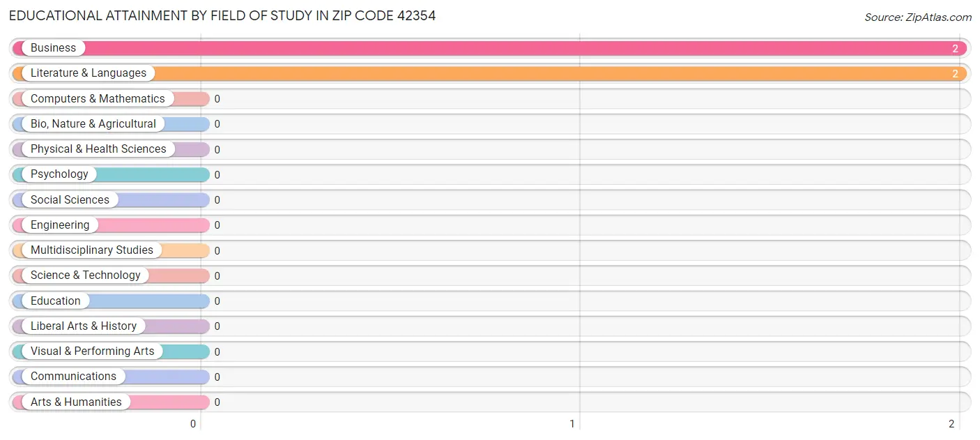Click the value 2 on Literature & Languages bar

point(956,74)
